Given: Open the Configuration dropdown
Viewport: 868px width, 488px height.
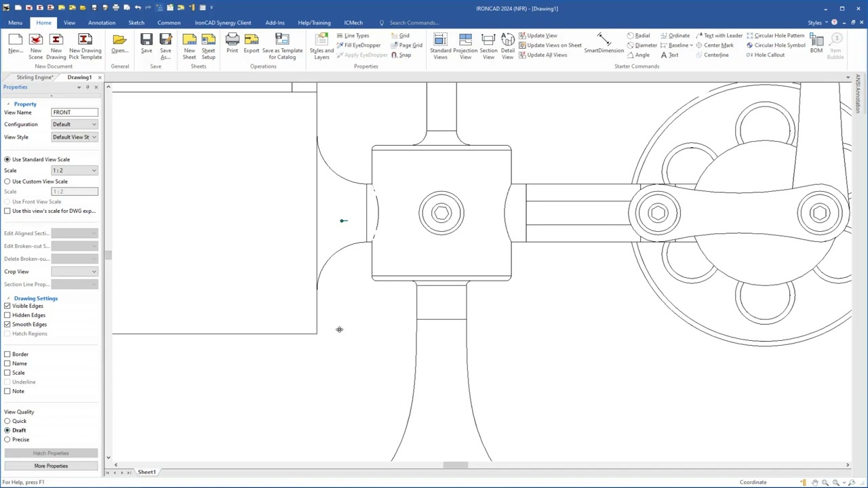Looking at the screenshot, I should 75,125.
